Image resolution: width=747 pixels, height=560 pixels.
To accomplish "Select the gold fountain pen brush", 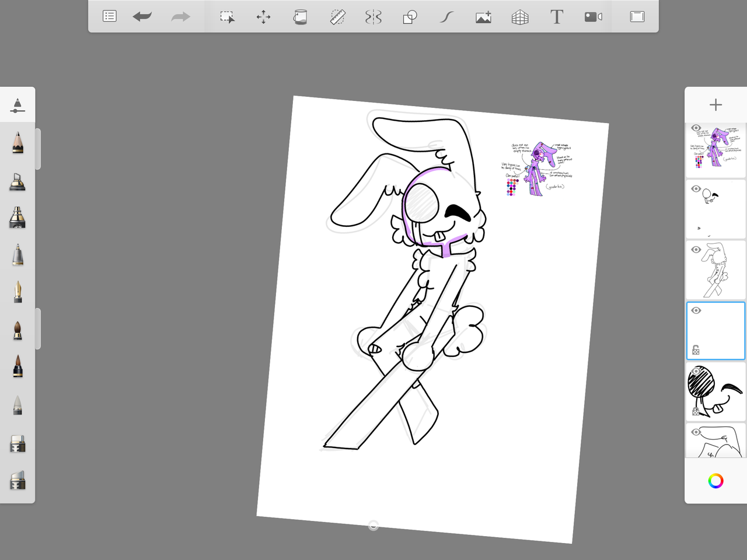I will [18, 292].
